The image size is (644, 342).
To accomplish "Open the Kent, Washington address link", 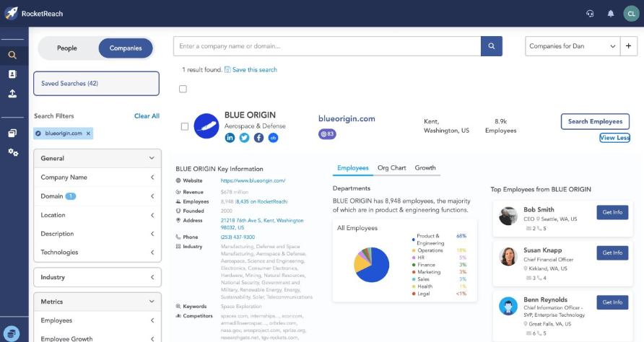I will 262,224.
